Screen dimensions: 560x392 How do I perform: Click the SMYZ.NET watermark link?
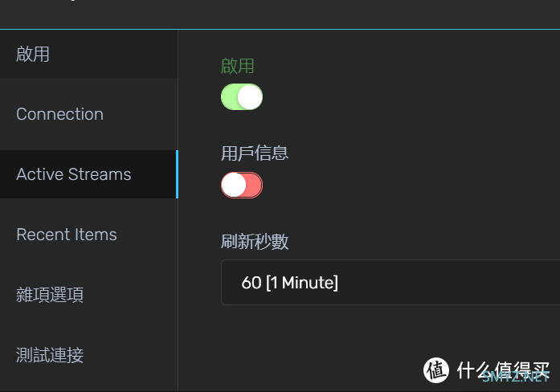(516, 376)
